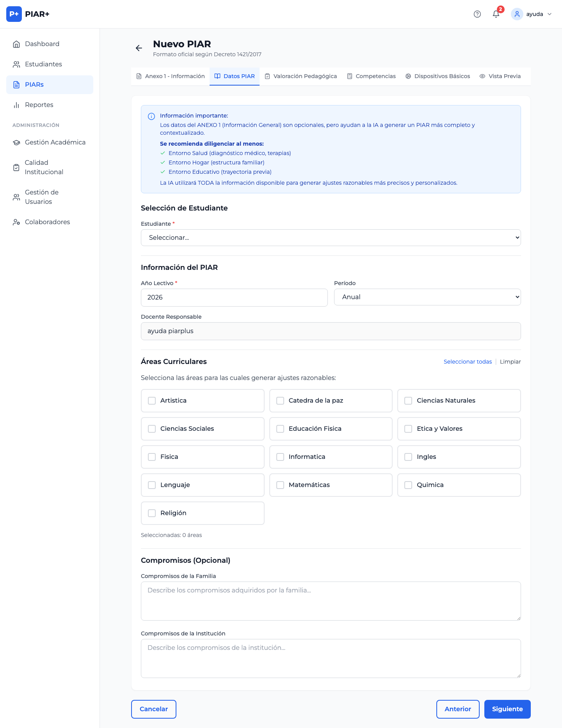Open the help question mark icon
The height and width of the screenshot is (728, 562).
[x=477, y=14]
